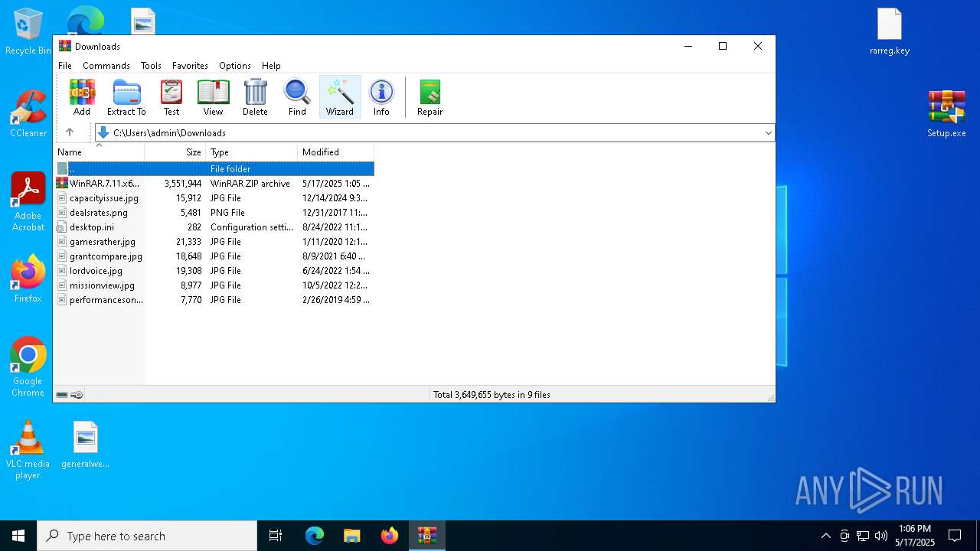Image resolution: width=980 pixels, height=551 pixels.
Task: Open the Help menu
Action: click(x=271, y=66)
